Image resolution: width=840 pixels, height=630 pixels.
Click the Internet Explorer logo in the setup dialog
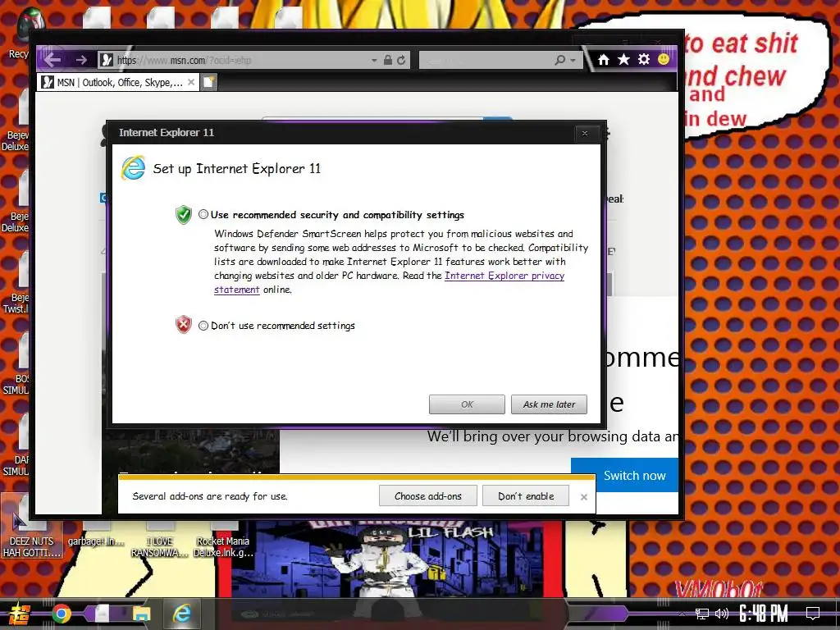[133, 168]
